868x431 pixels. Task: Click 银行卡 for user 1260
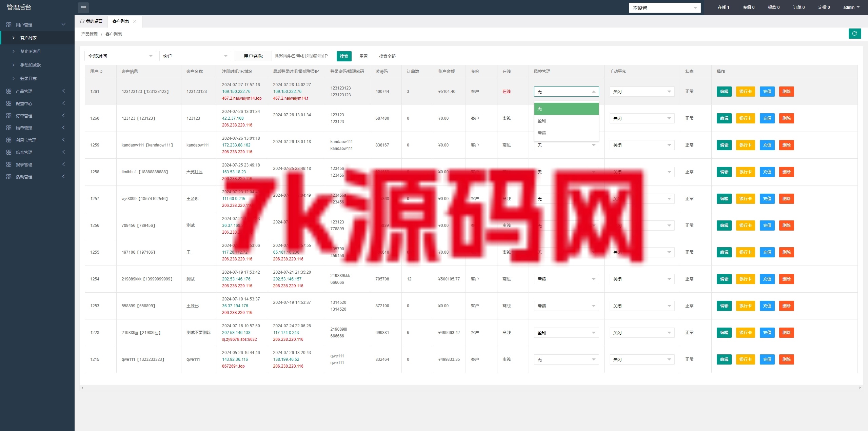click(746, 118)
